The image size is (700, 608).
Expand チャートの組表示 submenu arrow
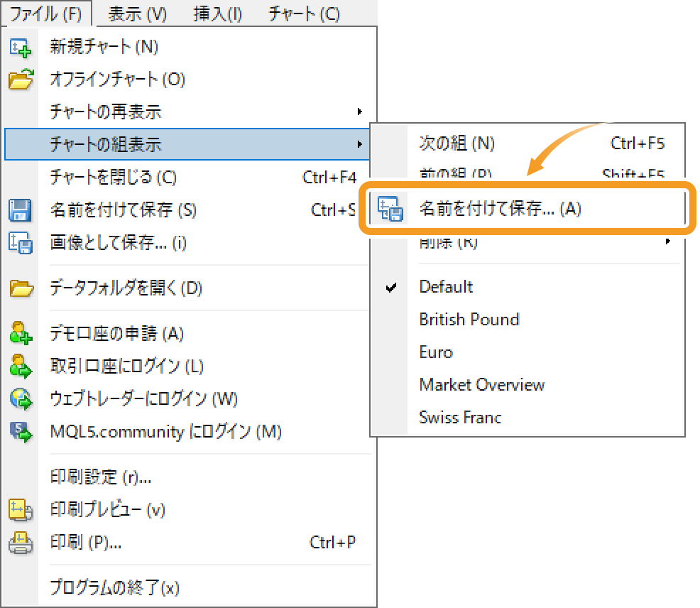click(360, 144)
